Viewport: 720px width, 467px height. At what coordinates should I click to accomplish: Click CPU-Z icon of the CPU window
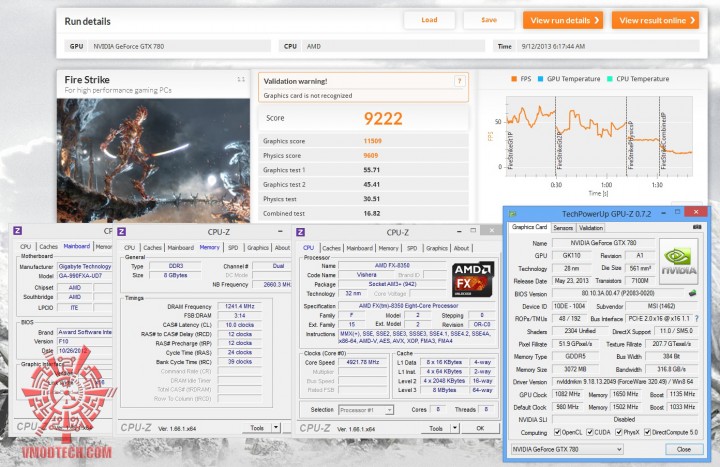click(301, 232)
